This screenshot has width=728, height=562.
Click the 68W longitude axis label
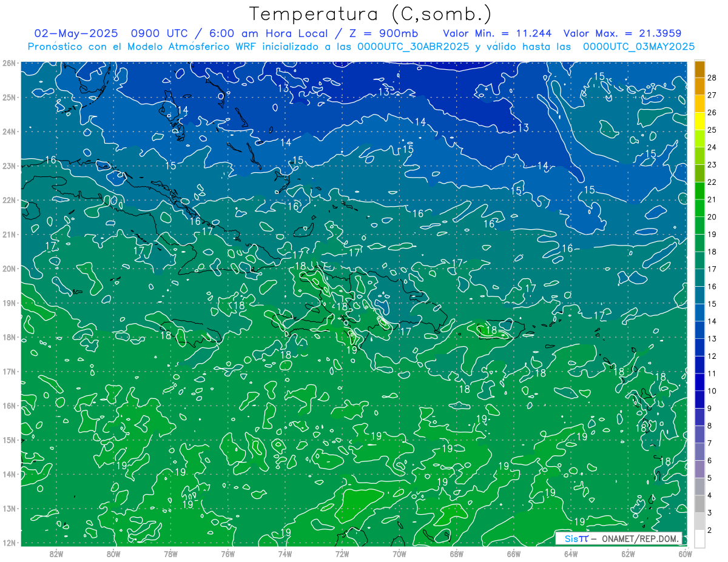click(x=456, y=554)
